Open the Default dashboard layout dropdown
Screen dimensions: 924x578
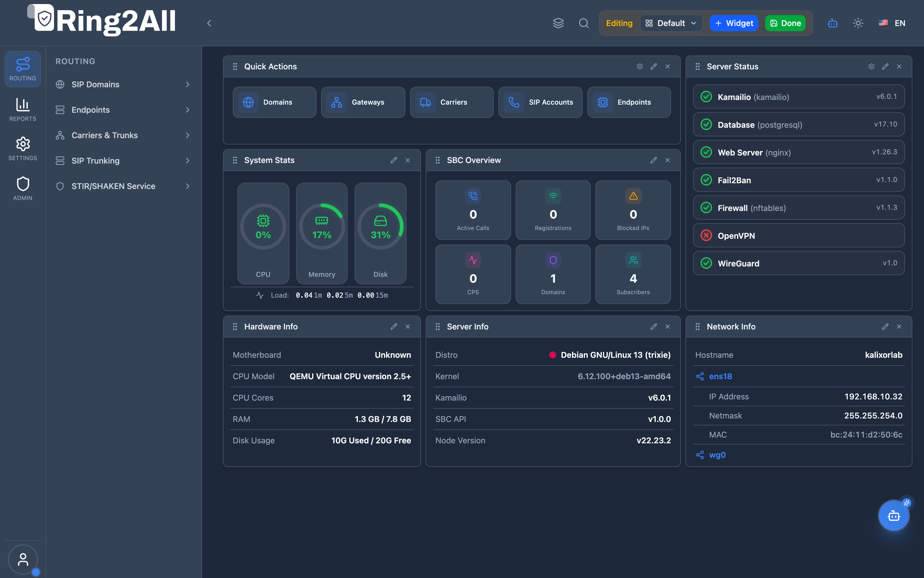click(671, 23)
